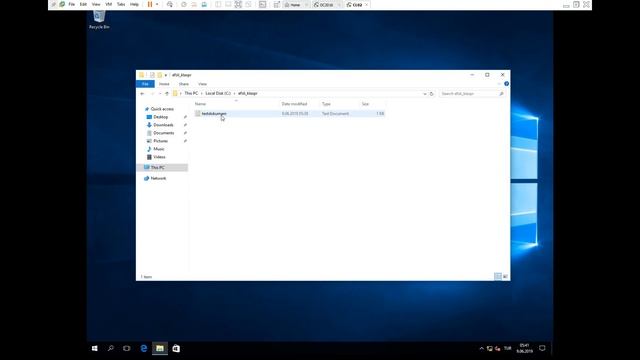Screen dimensions: 640x360
Task: Open Music in navigation pane
Action: coord(159,149)
